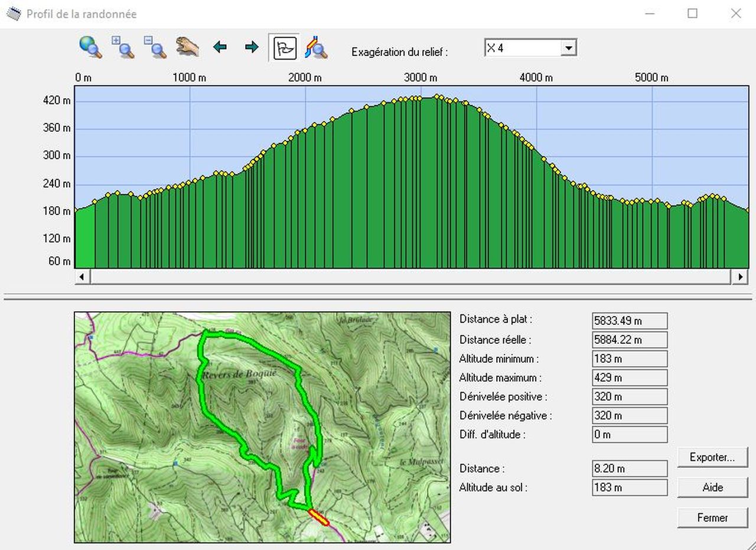Click the Fermer button

[x=712, y=518]
